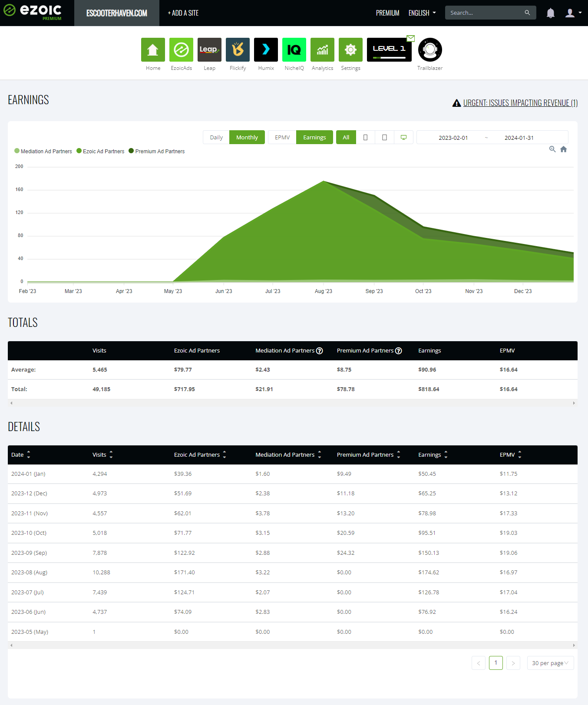
Task: Open the notifications bell
Action: [x=551, y=13]
